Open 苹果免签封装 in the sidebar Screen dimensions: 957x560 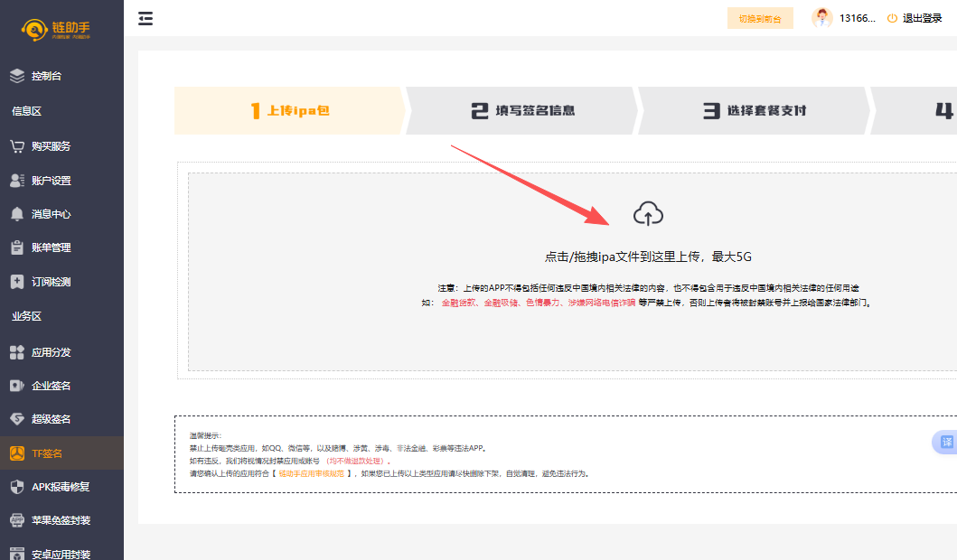[x=61, y=520]
